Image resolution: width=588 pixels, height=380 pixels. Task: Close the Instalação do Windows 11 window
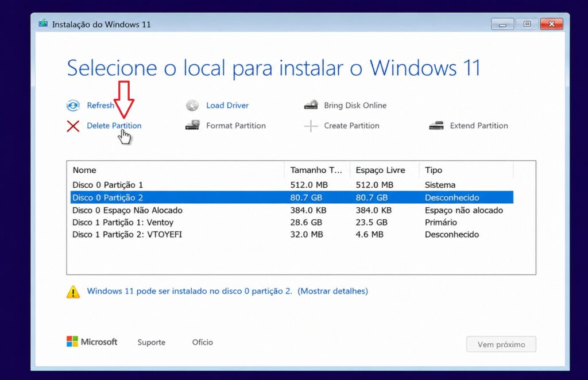coord(552,24)
